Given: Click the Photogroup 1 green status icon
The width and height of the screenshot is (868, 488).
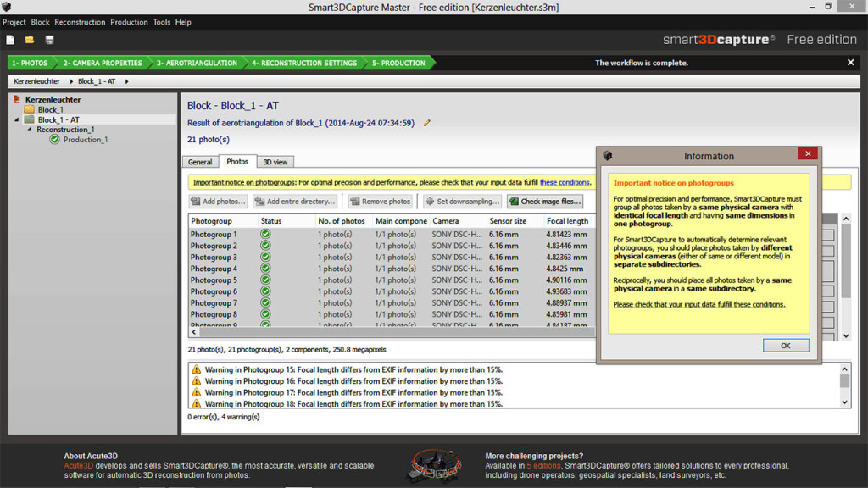Looking at the screenshot, I should (x=265, y=234).
